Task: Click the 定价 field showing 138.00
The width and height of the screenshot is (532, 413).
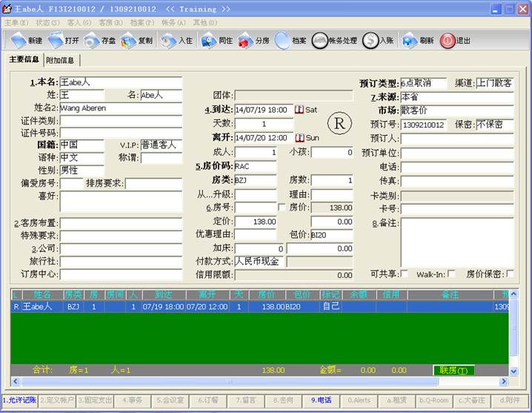Action: pyautogui.click(x=256, y=222)
